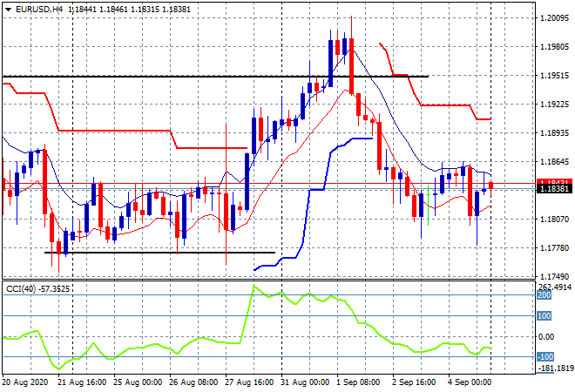This screenshot has width=575, height=392.
Task: Click the 1.19805 price axis value
Action: tap(555, 47)
